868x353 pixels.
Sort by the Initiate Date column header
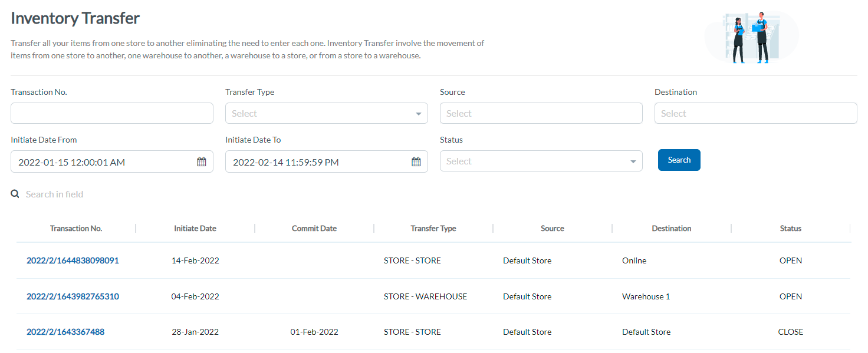195,228
